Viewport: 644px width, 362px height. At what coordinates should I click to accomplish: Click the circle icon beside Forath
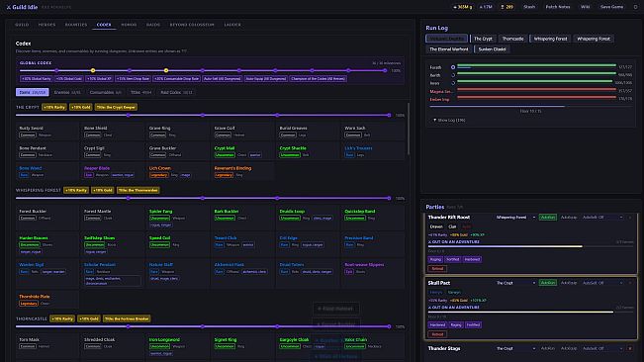(x=453, y=67)
